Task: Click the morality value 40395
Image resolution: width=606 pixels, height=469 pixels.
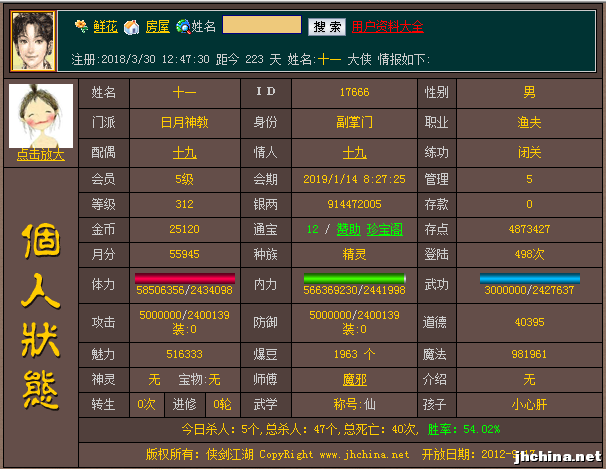Action: pyautogui.click(x=529, y=323)
